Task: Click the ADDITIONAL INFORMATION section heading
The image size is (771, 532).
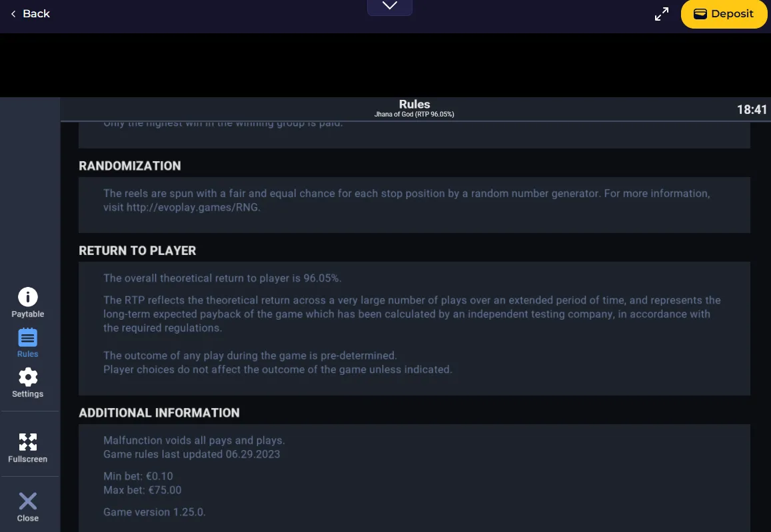Action: [159, 413]
